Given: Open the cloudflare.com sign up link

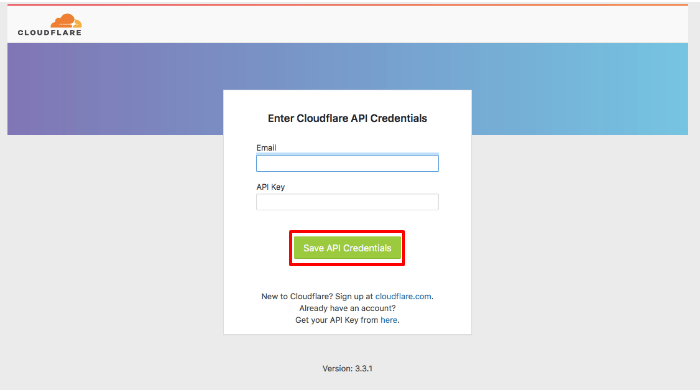Looking at the screenshot, I should (x=403, y=296).
